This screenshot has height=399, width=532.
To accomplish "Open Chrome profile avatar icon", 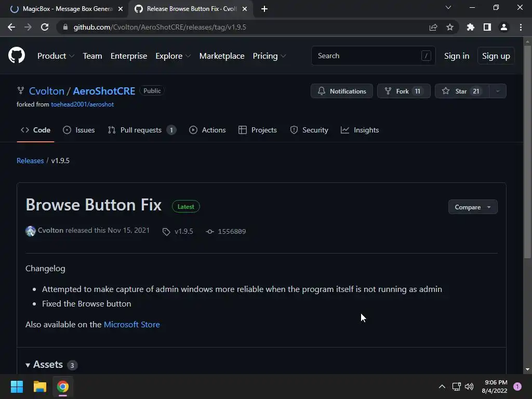I will pos(504,27).
